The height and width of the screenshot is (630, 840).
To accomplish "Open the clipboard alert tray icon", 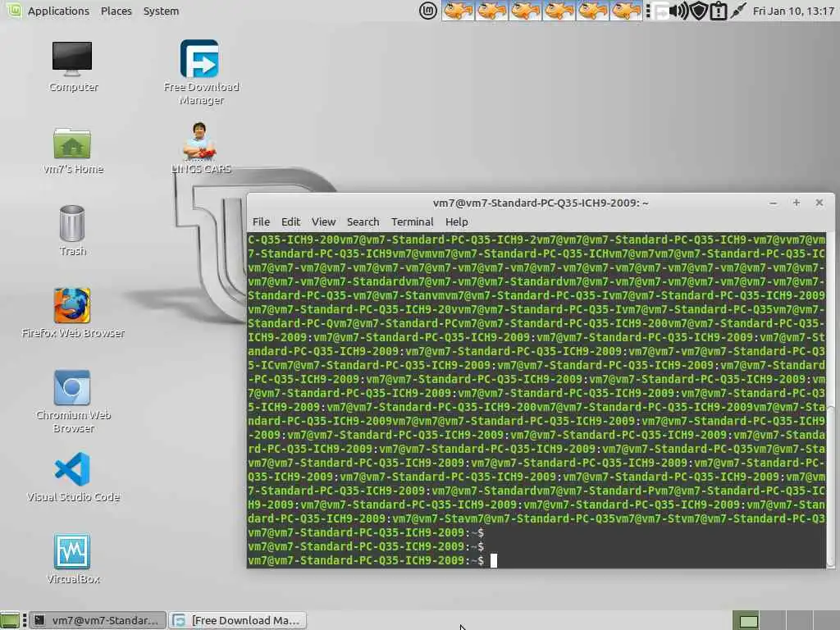I will coord(719,11).
